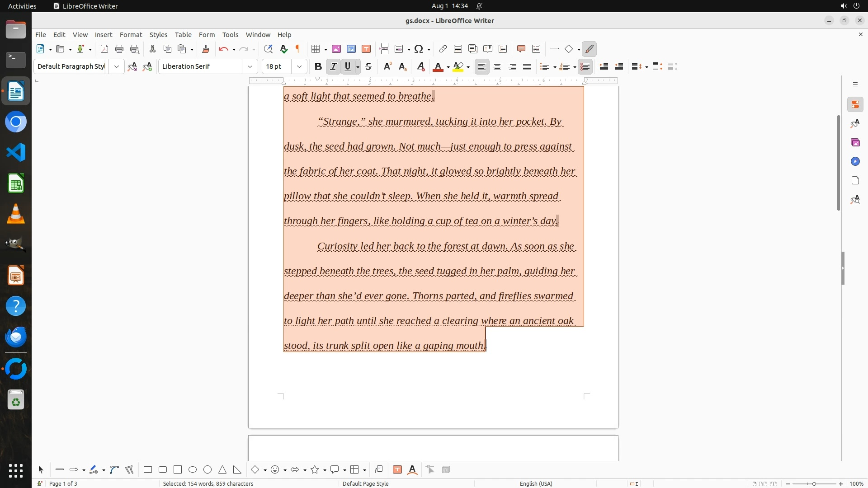Toggle Italic formatting off
The image size is (868, 488).
[x=333, y=66]
